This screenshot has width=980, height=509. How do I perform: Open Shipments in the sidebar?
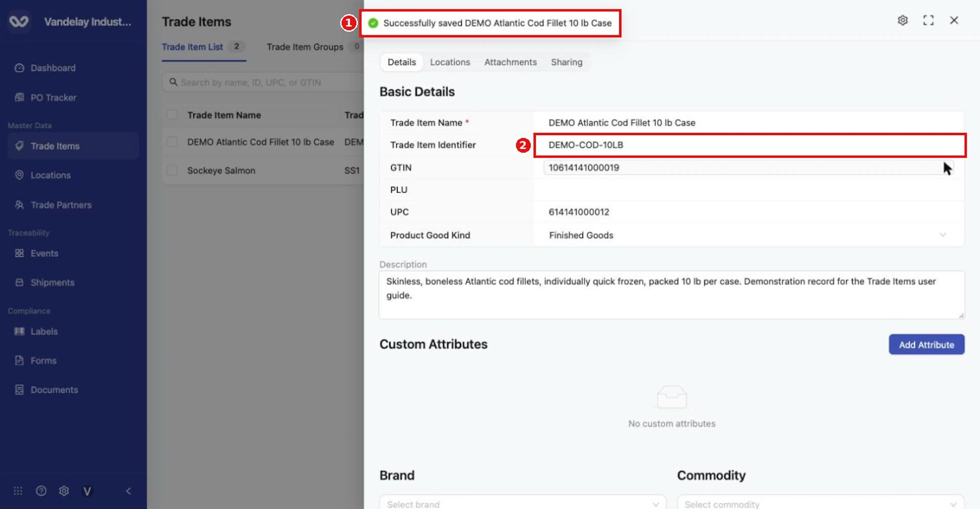point(52,283)
